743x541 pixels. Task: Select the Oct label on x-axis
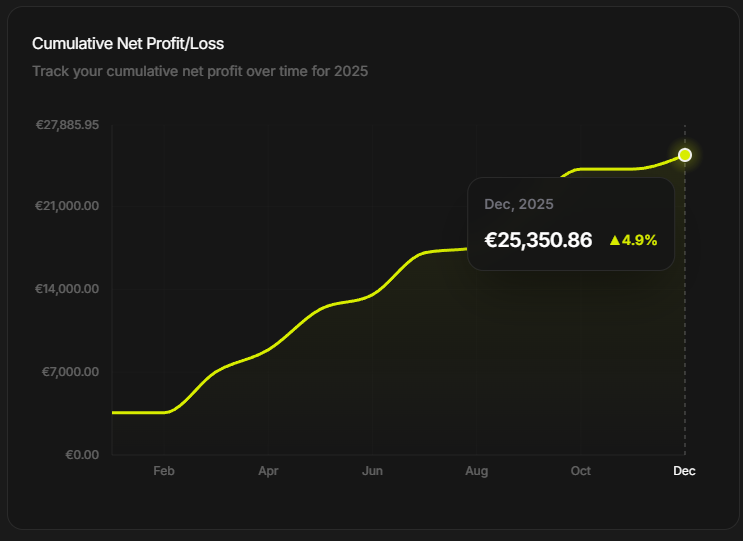tap(580, 471)
